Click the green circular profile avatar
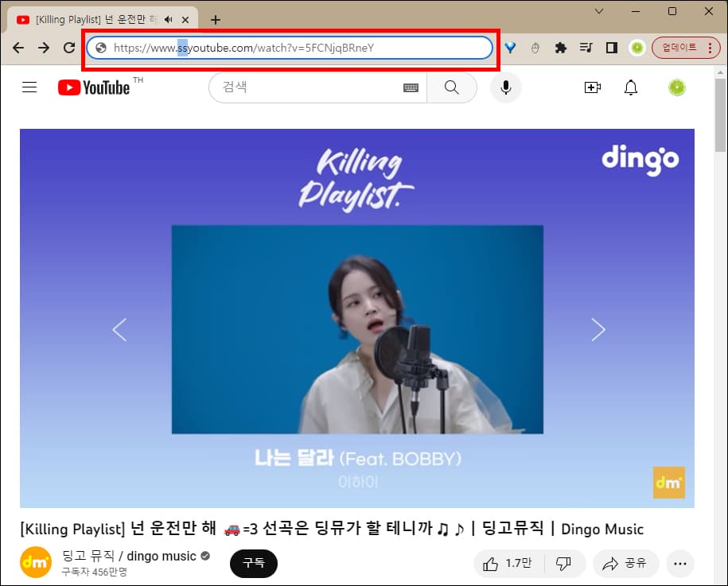The height and width of the screenshot is (586, 728). [x=676, y=87]
